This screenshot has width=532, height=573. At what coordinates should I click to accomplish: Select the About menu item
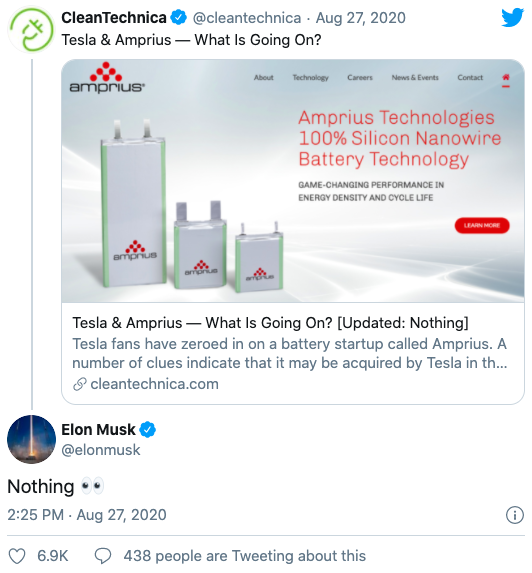(263, 77)
